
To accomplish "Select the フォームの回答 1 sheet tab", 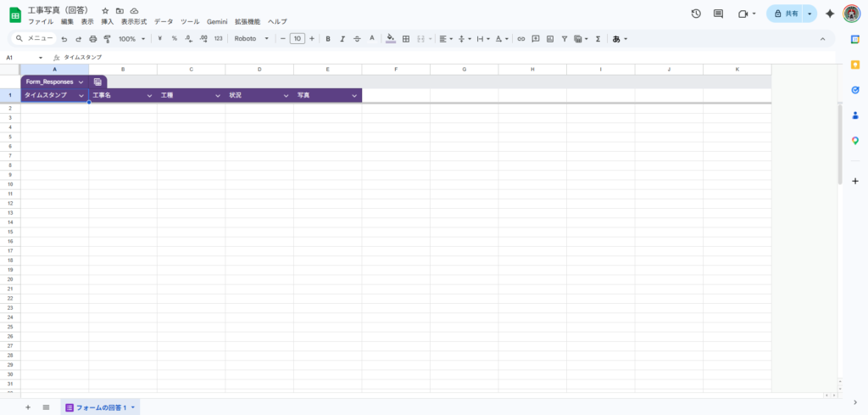I will tap(100, 407).
